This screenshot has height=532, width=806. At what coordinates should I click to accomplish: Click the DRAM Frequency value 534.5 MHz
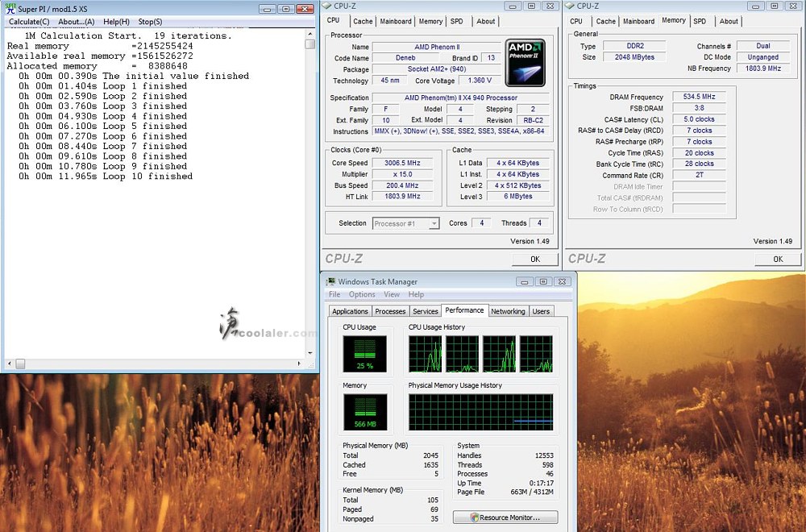pyautogui.click(x=699, y=97)
